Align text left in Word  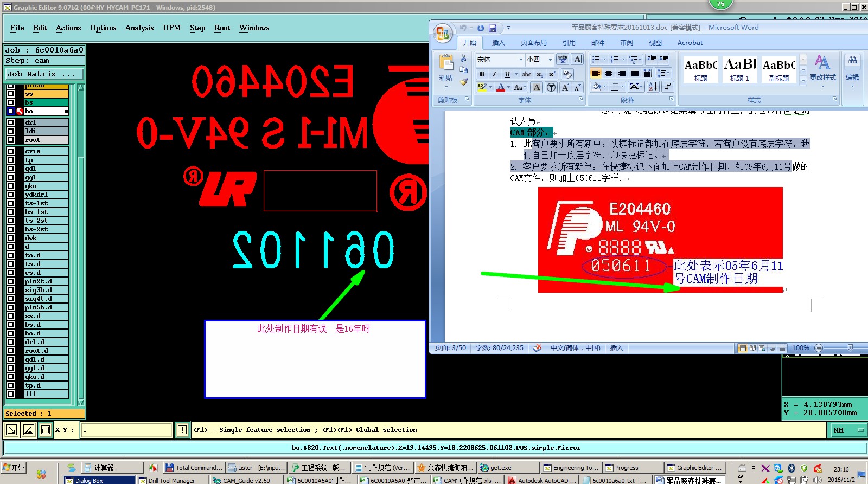tap(596, 73)
